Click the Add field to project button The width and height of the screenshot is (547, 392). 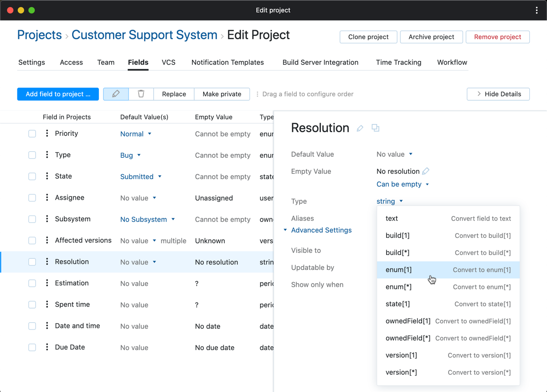pyautogui.click(x=58, y=94)
